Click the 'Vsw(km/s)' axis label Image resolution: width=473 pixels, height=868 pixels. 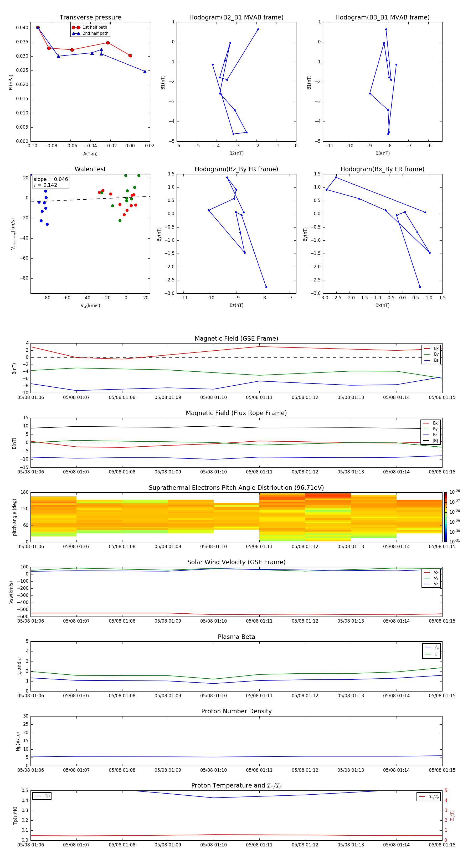(11, 592)
